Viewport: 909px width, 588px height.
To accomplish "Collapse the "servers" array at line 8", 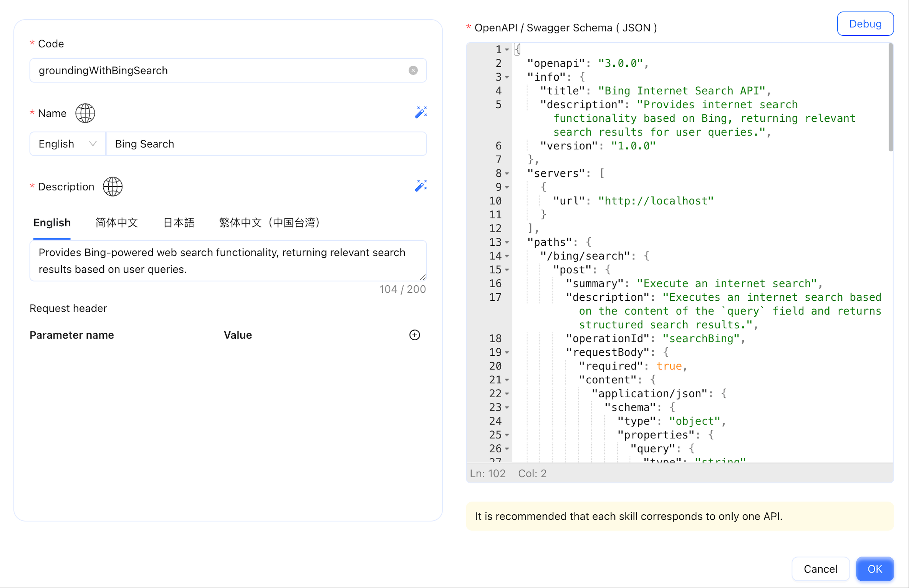I will 507,174.
